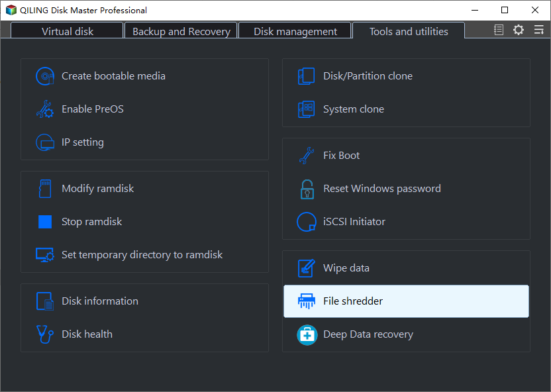Click the Create bootable media disc icon
Viewport: 551px width, 392px height.
point(45,76)
